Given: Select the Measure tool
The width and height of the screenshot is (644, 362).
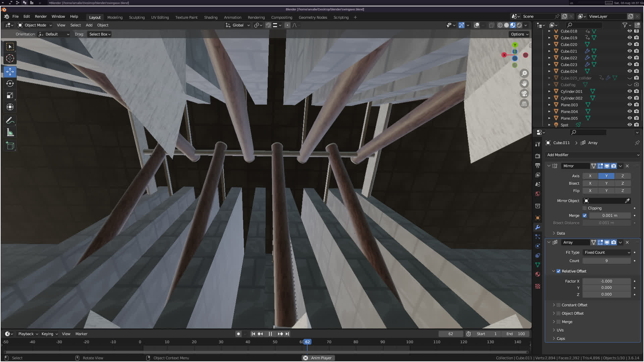Looking at the screenshot, I should 10,133.
